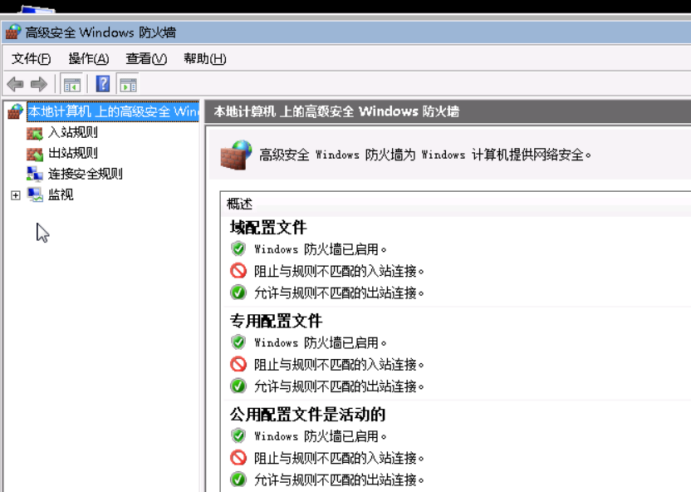
Task: Click the firewall icon in the title bar
Action: [13, 32]
